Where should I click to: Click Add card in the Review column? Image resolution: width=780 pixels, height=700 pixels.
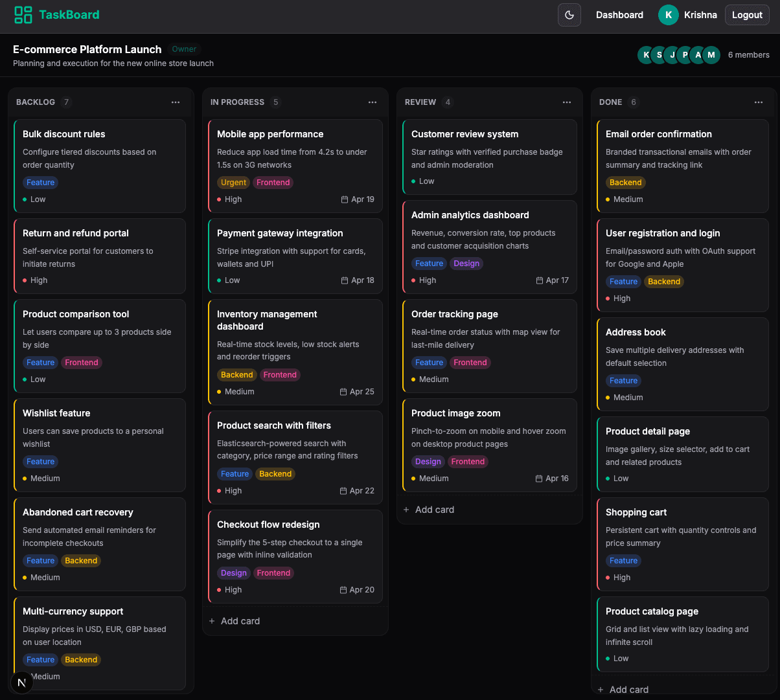click(429, 510)
